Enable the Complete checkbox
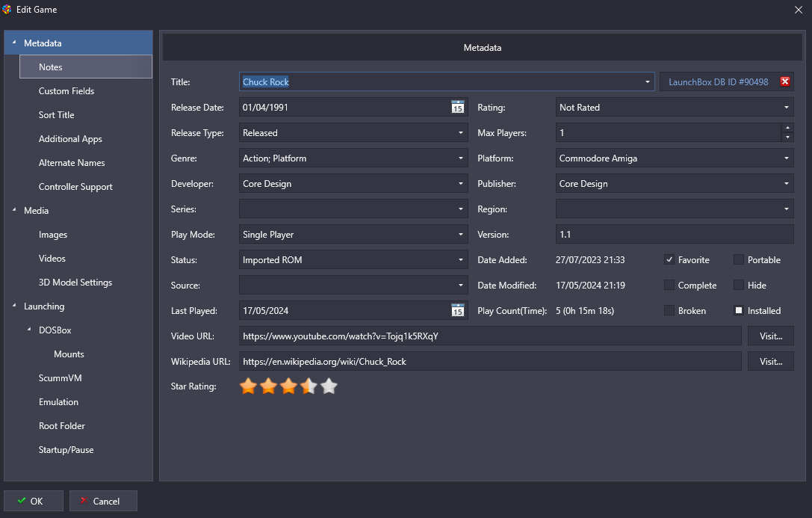 click(x=669, y=285)
